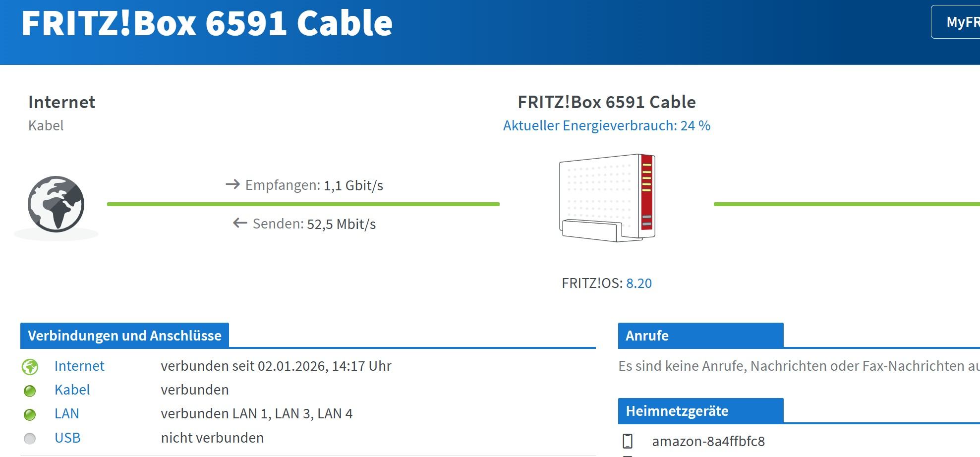Open FRITZ!OS version 8.20 link
Screen dimensions: 980x457
(639, 284)
